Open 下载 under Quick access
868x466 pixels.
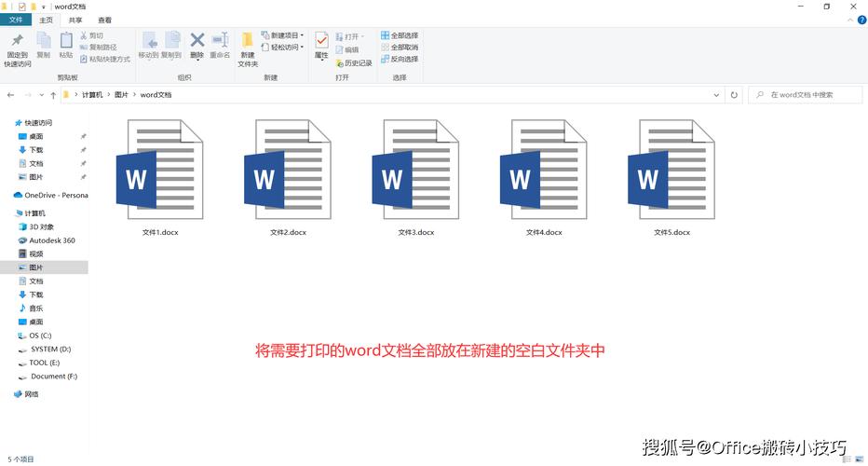coord(31,150)
